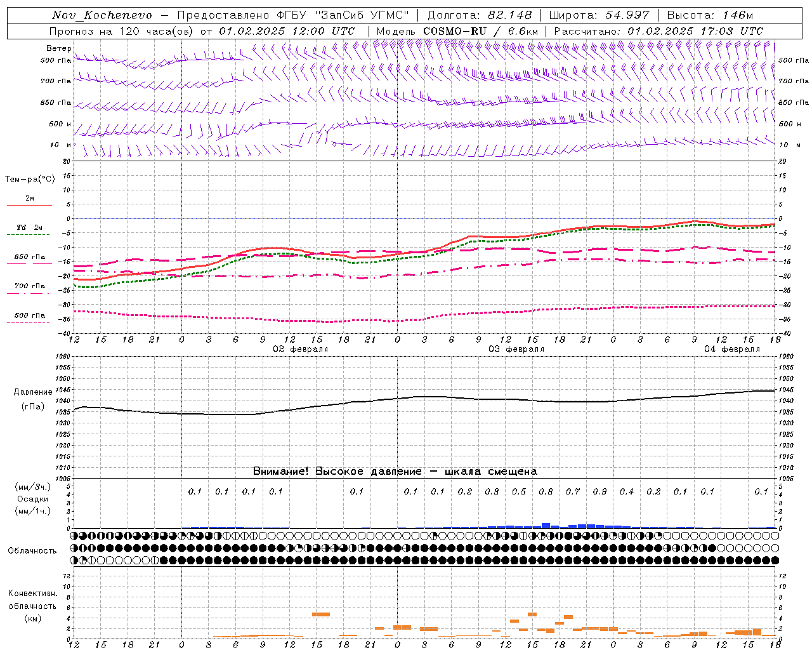The width and height of the screenshot is (812, 650).
Task: Click the station name Nov_Kochenevo in header
Action: point(102,15)
